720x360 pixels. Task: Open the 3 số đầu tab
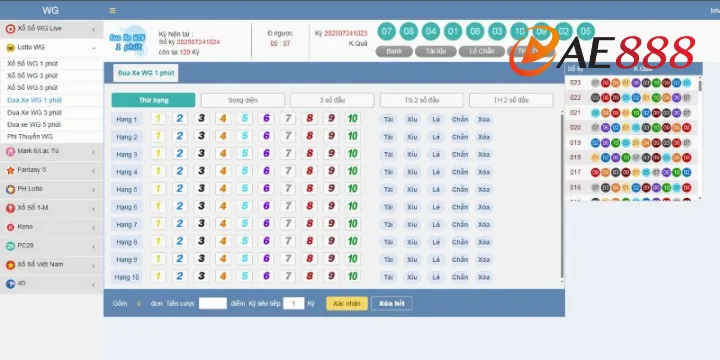[332, 100]
